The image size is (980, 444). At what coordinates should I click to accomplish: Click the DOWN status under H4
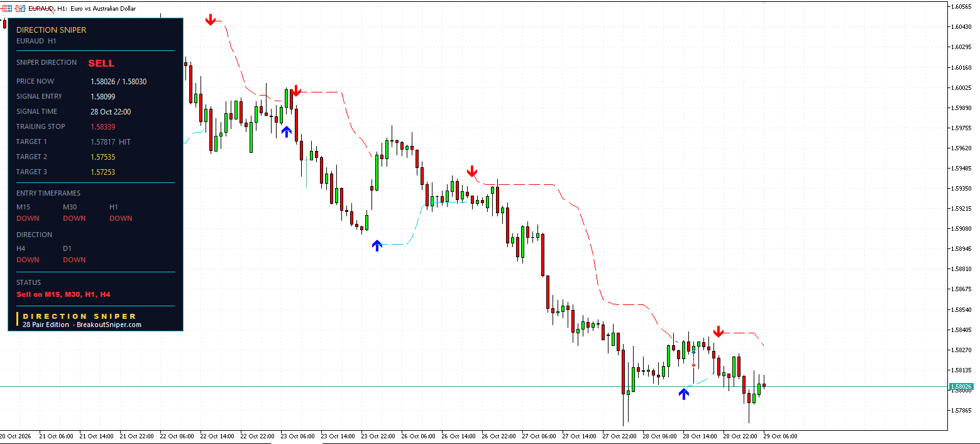point(28,260)
